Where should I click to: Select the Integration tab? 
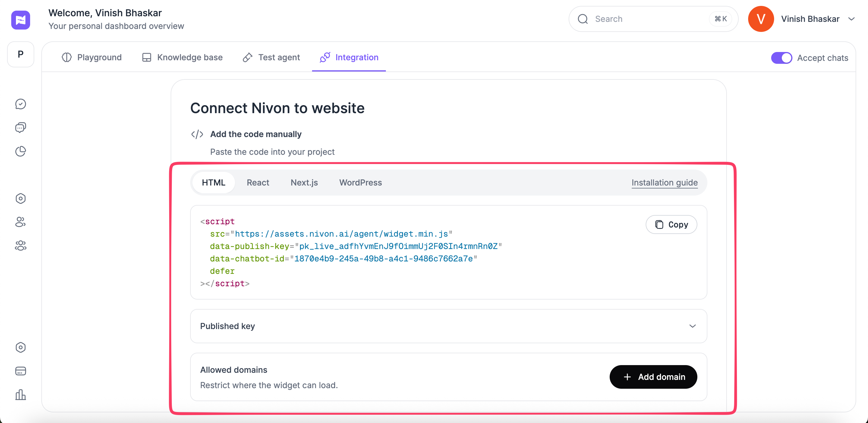[x=349, y=57]
